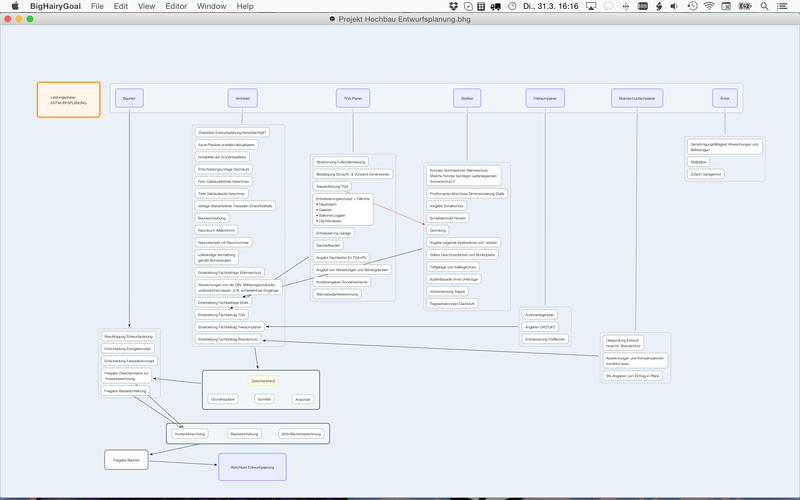Click the AirPlay display icon
The image size is (800, 500).
point(588,6)
